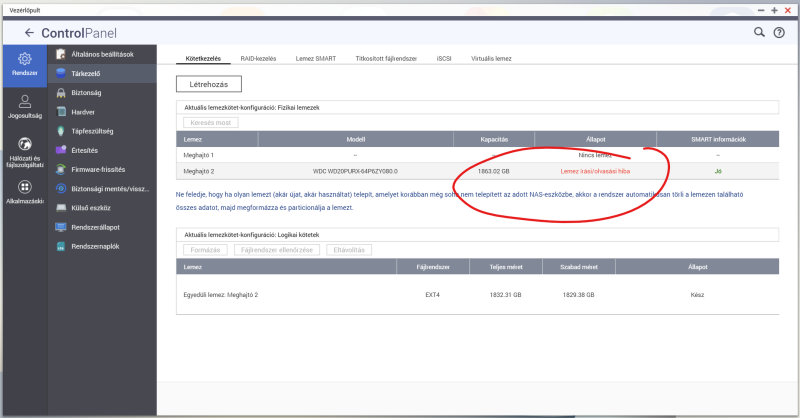Switch to the RAID-kezelés tab
The height and width of the screenshot is (418, 800).
click(258, 59)
